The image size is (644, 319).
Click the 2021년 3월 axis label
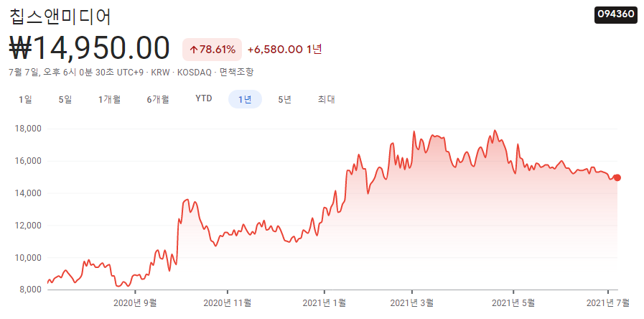[x=412, y=303]
